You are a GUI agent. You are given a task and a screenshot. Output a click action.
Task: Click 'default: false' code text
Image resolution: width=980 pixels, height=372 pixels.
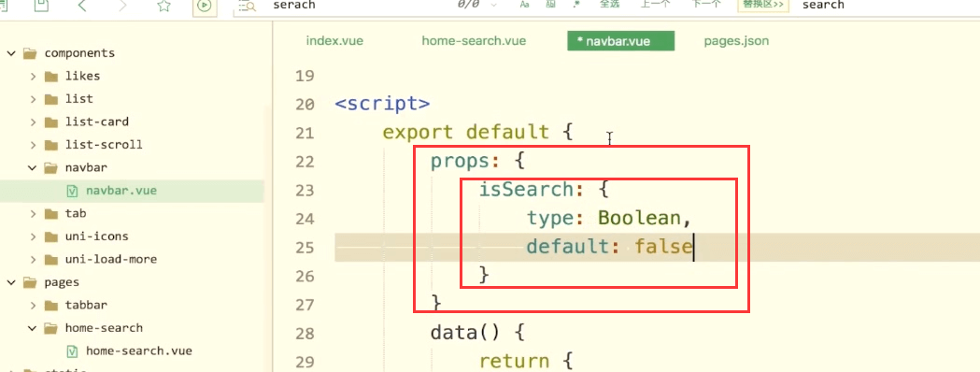pyautogui.click(x=609, y=247)
